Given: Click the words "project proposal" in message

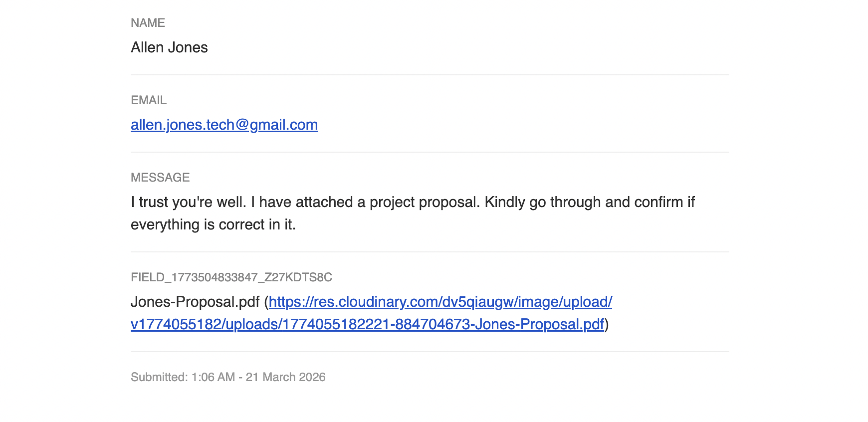Looking at the screenshot, I should point(424,202).
